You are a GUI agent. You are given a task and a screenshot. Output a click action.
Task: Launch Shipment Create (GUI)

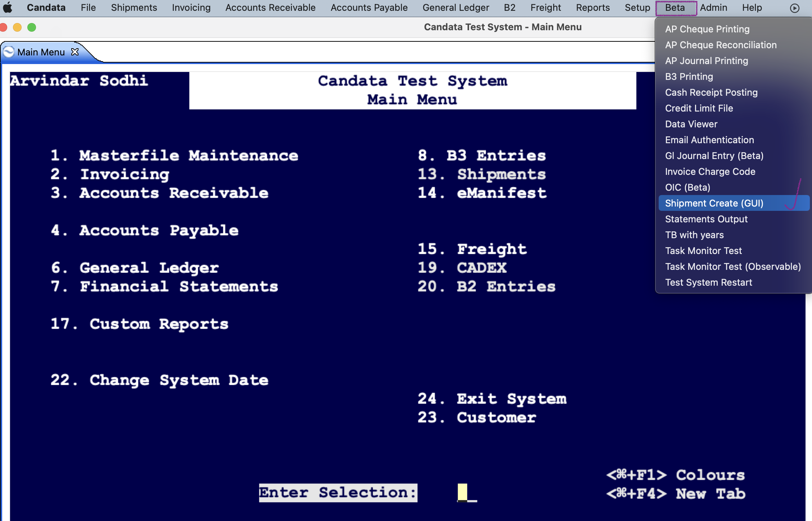[734, 203]
